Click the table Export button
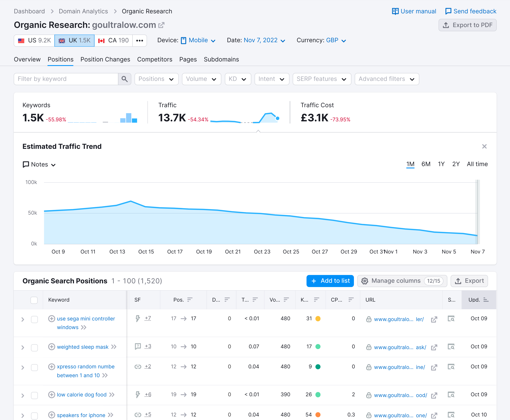 click(469, 281)
